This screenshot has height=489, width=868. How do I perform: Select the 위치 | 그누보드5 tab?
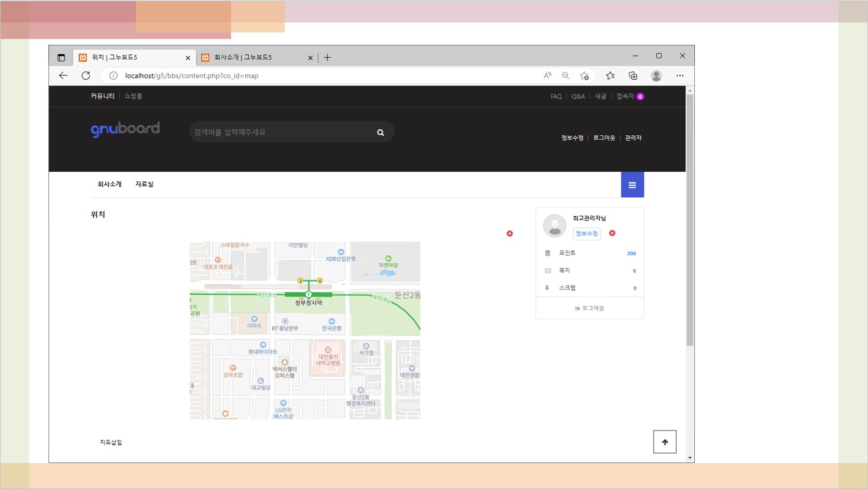pos(135,57)
